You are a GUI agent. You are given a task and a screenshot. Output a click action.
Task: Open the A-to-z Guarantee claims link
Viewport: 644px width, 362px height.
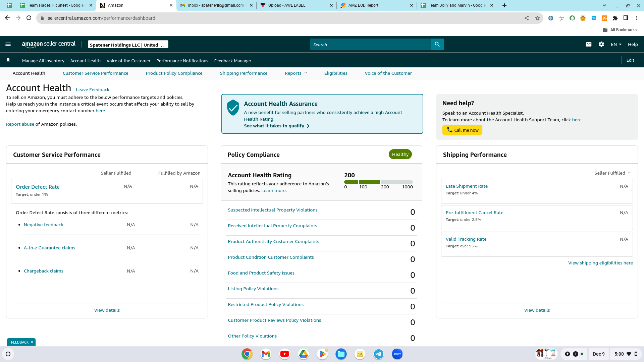click(x=50, y=248)
